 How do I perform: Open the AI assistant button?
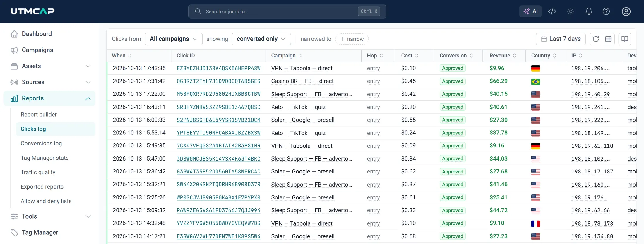pos(530,11)
